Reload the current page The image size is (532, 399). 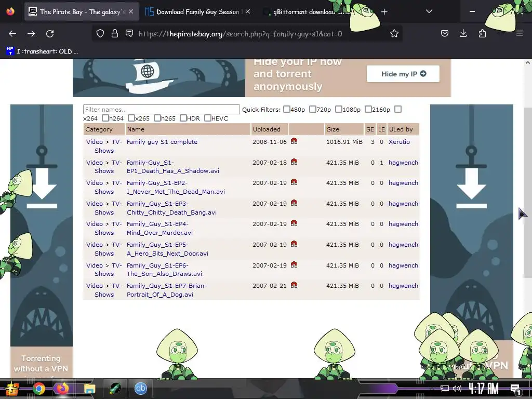pos(50,34)
